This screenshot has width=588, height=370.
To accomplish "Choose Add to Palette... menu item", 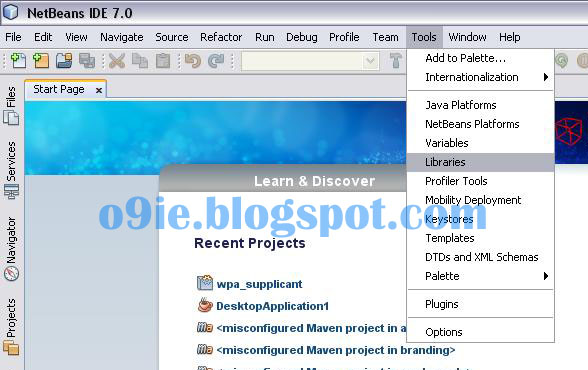I will pos(480,58).
